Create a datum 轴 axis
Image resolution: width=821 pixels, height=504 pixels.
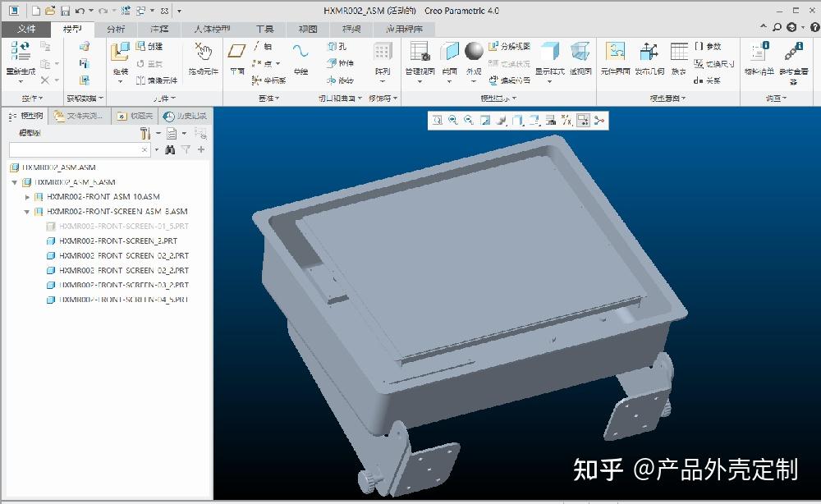(x=263, y=47)
